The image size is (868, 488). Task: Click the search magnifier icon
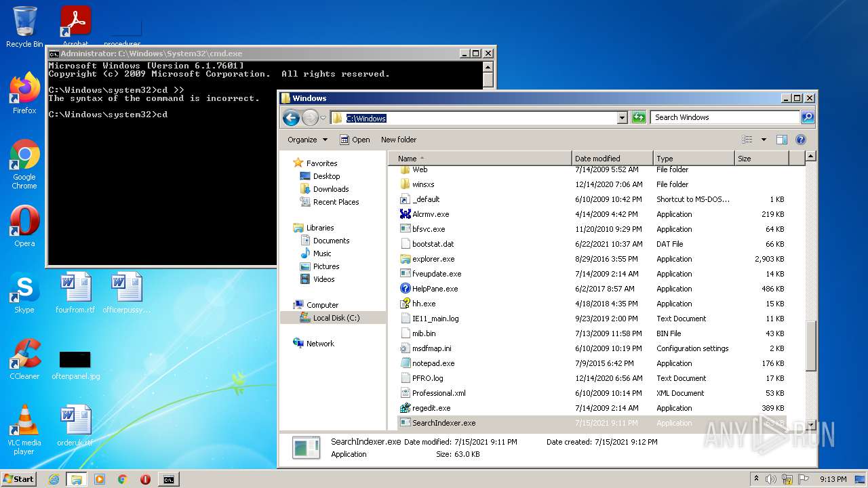coord(808,118)
